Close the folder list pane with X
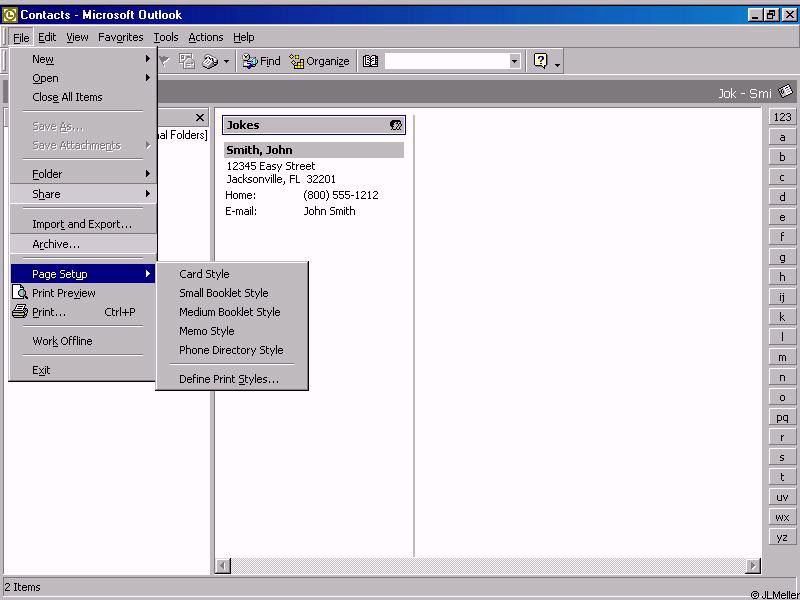800x600 pixels. tap(199, 118)
